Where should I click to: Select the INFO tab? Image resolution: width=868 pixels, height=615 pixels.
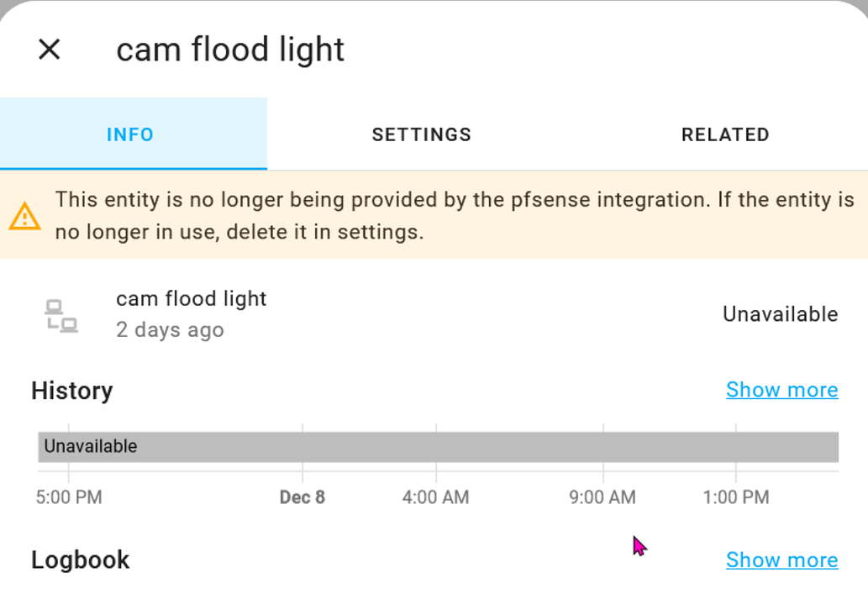pos(130,134)
